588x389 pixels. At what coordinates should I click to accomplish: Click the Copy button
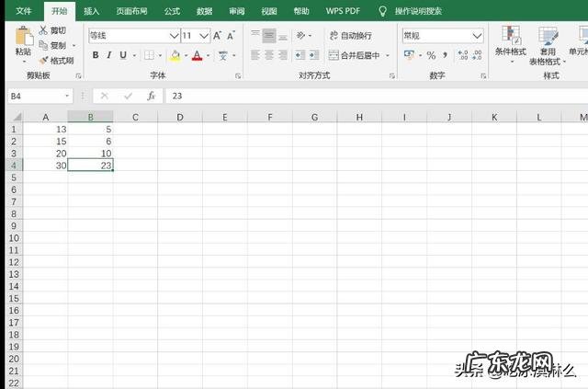click(53, 45)
